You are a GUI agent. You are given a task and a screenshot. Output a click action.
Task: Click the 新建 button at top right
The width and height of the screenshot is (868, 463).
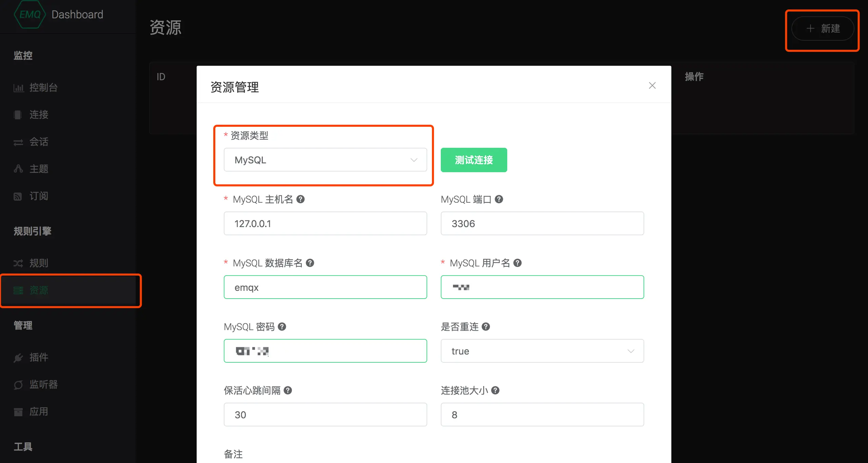[823, 28]
